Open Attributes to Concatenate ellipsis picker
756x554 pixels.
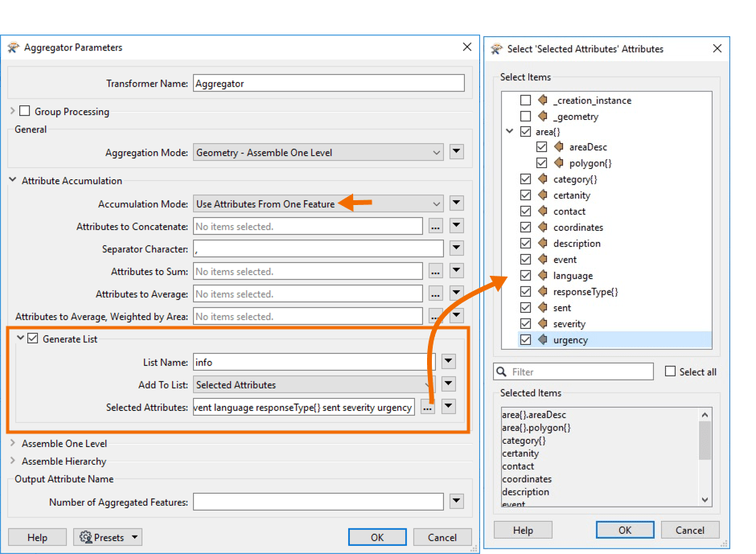[x=434, y=226]
